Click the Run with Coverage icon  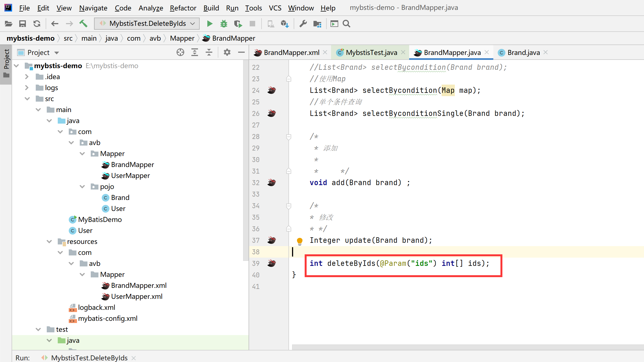(238, 24)
